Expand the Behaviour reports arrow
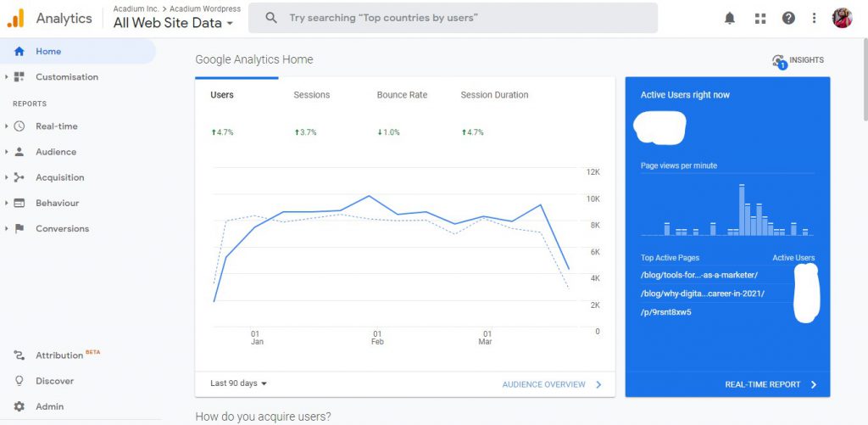The image size is (868, 425). click(6, 203)
